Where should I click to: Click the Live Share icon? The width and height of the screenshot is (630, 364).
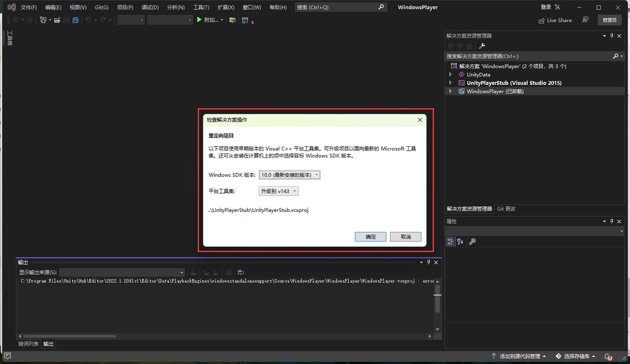click(x=542, y=21)
